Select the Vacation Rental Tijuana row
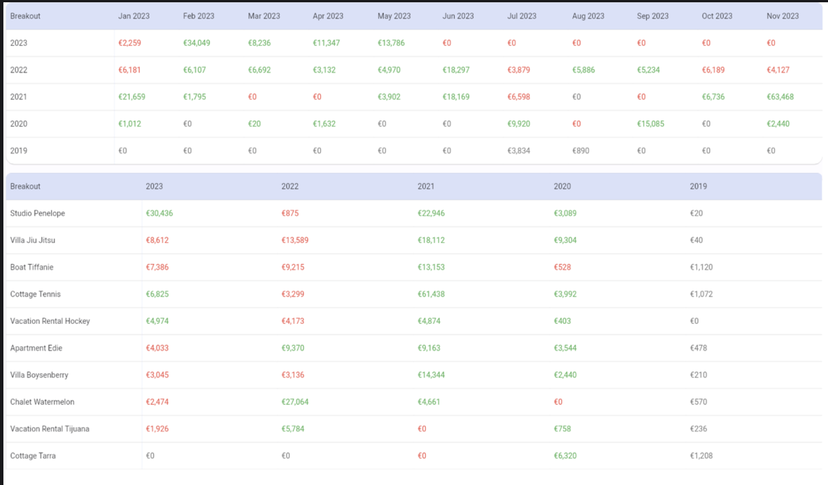Image resolution: width=828 pixels, height=485 pixels. pos(49,429)
